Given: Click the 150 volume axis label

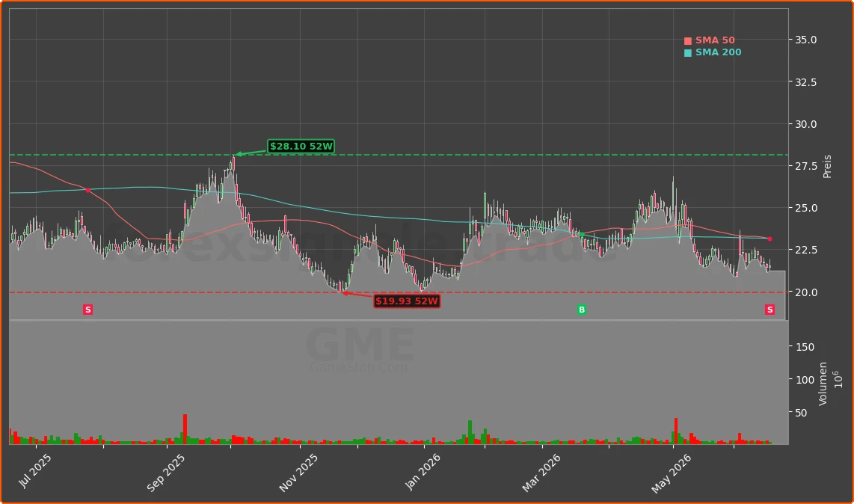Looking at the screenshot, I should point(805,347).
